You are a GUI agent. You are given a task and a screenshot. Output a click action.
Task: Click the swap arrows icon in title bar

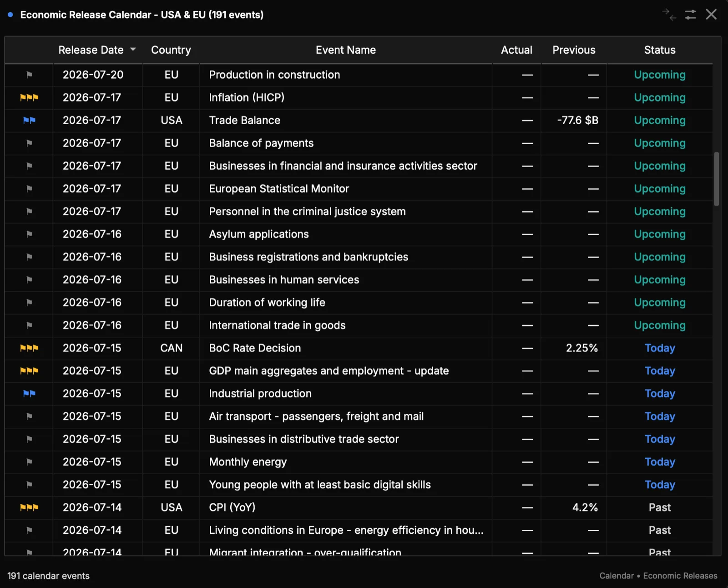(669, 15)
